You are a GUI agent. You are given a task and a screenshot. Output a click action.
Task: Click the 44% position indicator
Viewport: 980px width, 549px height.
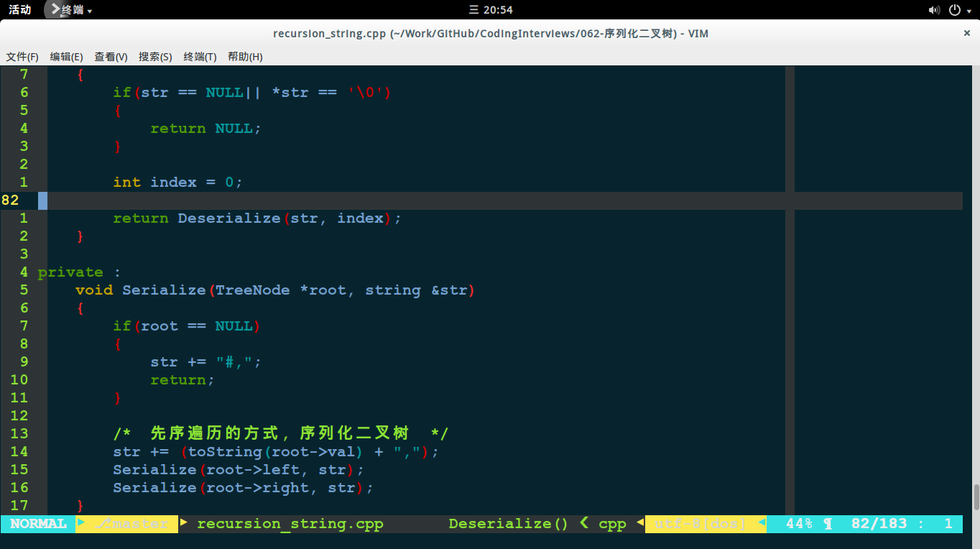[x=799, y=524]
